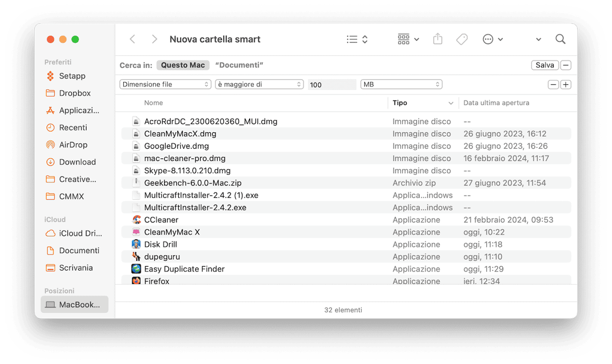Click the date 21 febbraio 2024, 09:53
The image size is (612, 364).
click(x=508, y=220)
